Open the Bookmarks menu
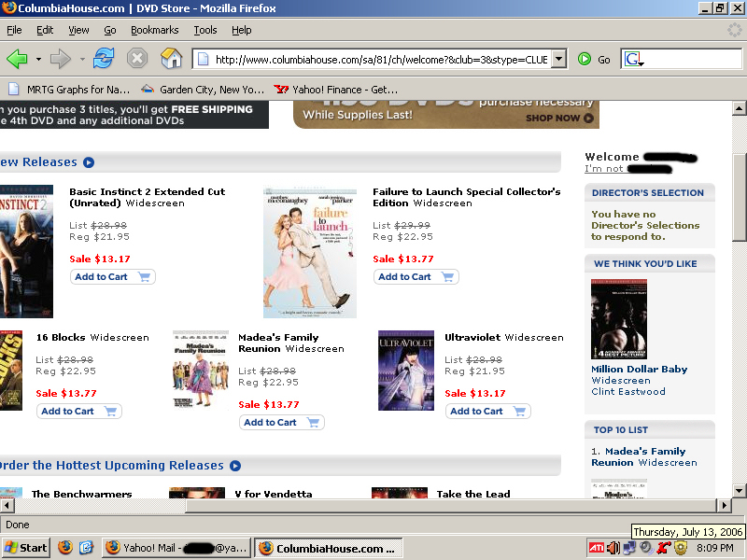The image size is (747, 560). 155,30
